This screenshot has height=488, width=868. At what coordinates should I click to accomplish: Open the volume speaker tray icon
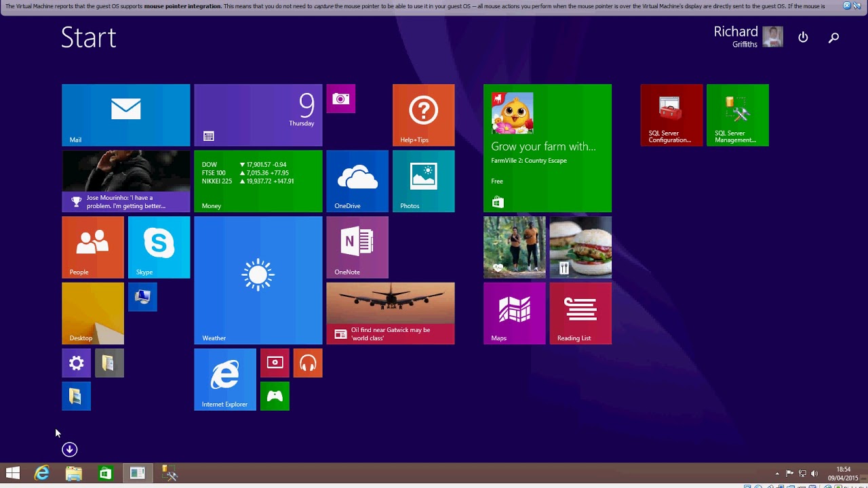[814, 474]
